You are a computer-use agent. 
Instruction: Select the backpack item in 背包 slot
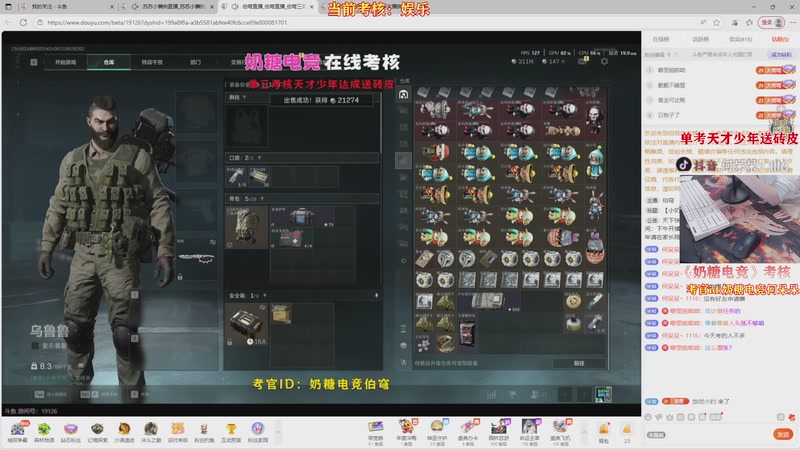pos(246,227)
